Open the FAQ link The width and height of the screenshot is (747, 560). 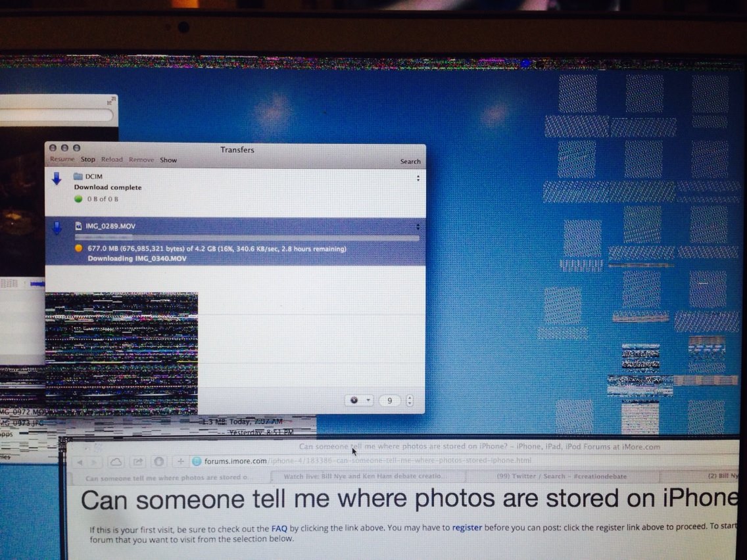(x=279, y=528)
